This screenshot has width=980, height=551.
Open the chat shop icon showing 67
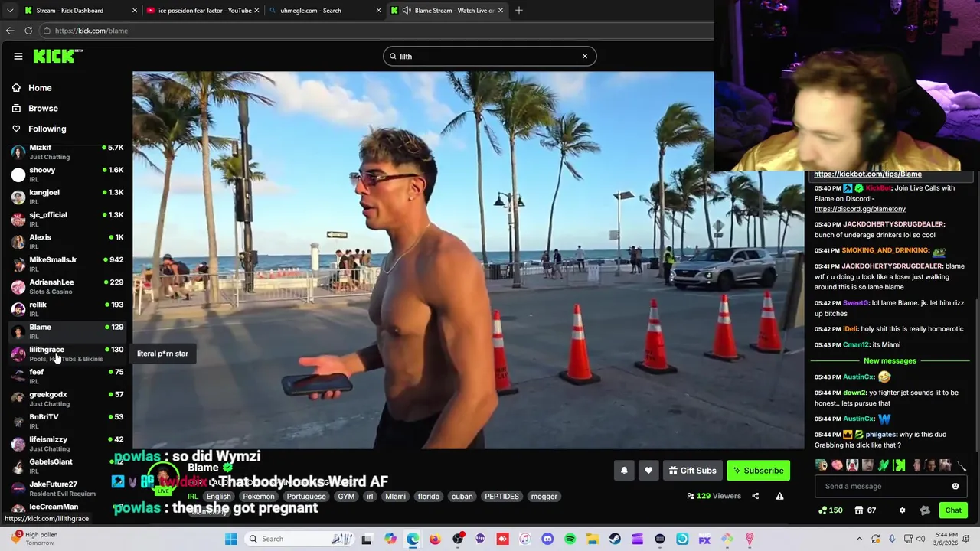(866, 510)
